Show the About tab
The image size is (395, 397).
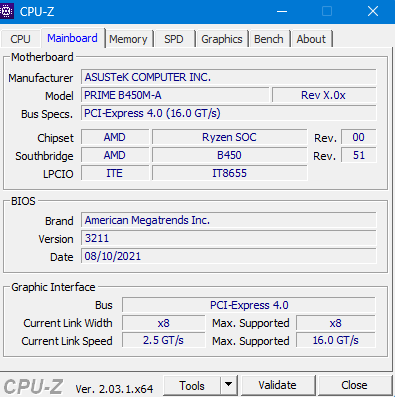click(x=311, y=39)
